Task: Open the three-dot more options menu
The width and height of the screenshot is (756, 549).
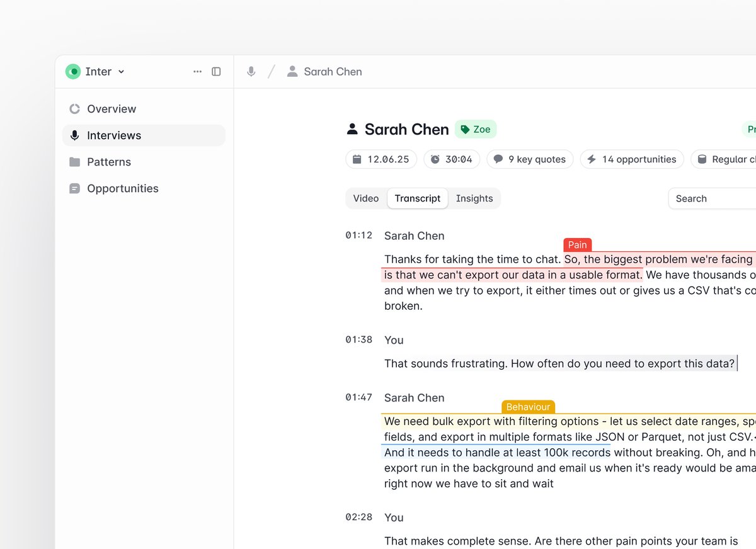Action: (x=198, y=72)
